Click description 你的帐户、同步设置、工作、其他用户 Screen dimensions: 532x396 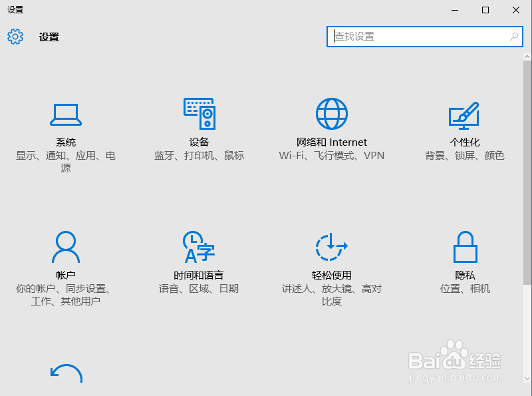(x=63, y=295)
